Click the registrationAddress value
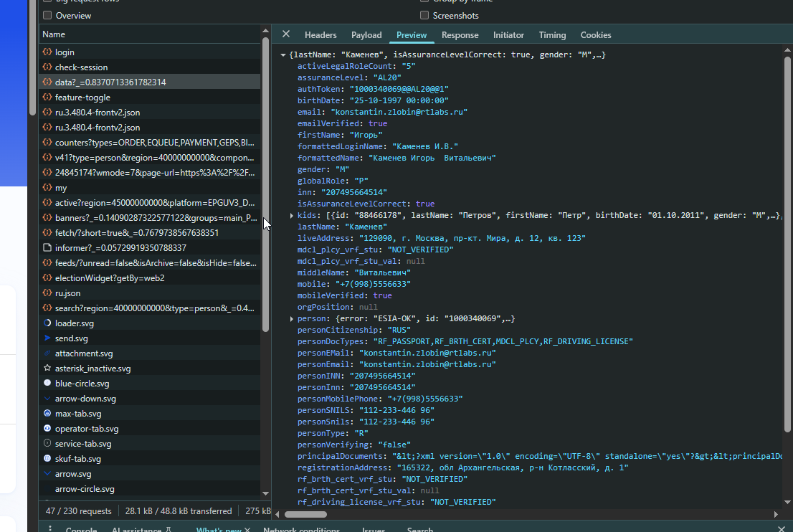The height and width of the screenshot is (532, 793). tap(513, 467)
